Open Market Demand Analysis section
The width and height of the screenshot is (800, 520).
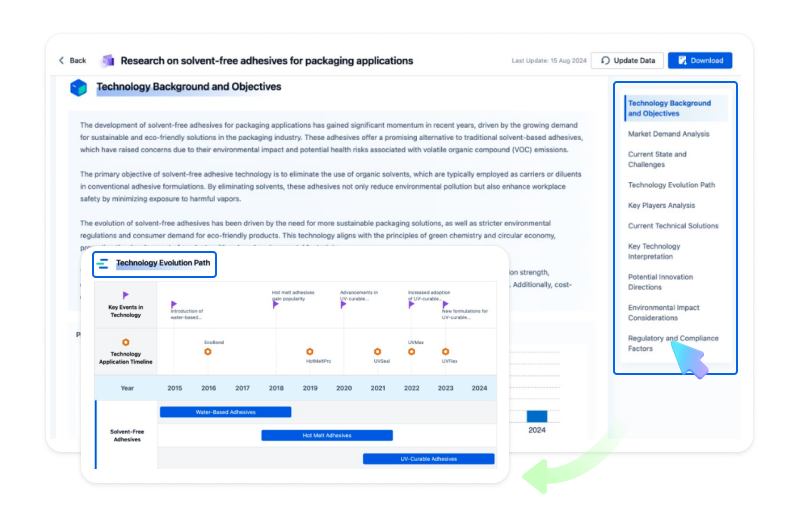pyautogui.click(x=668, y=133)
